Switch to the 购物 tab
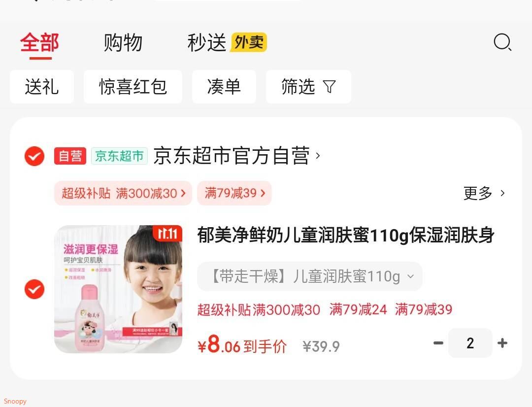This screenshot has height=407, width=532. point(123,42)
